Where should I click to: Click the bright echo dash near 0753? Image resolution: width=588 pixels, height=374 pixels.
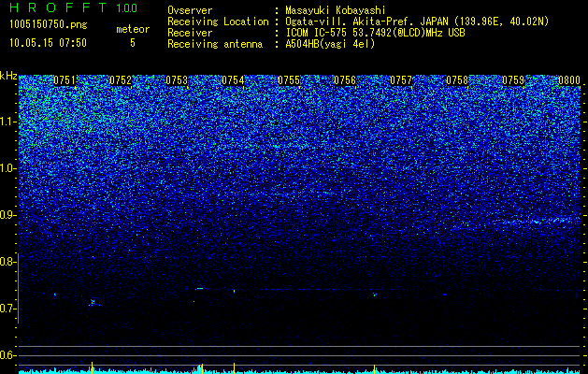pyautogui.click(x=200, y=289)
